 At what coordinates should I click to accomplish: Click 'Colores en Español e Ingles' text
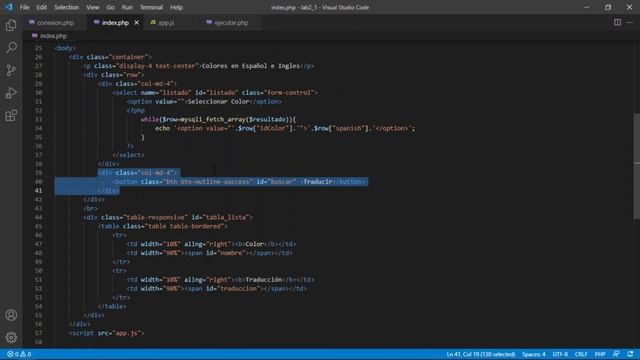pos(251,66)
